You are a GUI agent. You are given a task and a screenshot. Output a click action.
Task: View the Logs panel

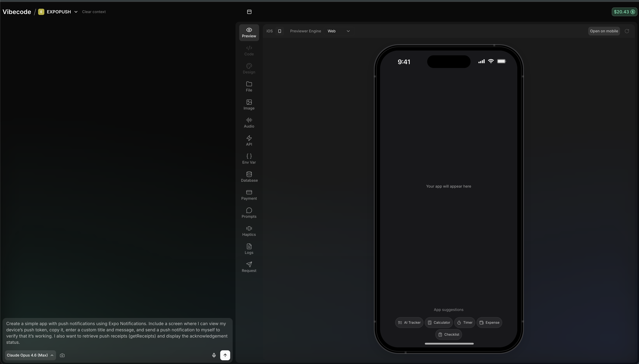[249, 249]
